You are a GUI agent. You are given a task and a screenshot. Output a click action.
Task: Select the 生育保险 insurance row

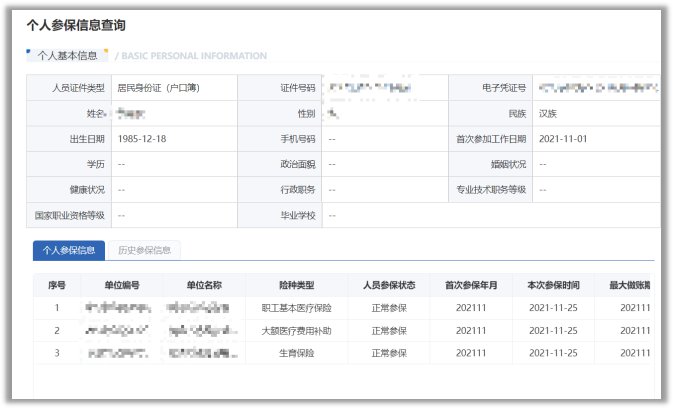(296, 352)
